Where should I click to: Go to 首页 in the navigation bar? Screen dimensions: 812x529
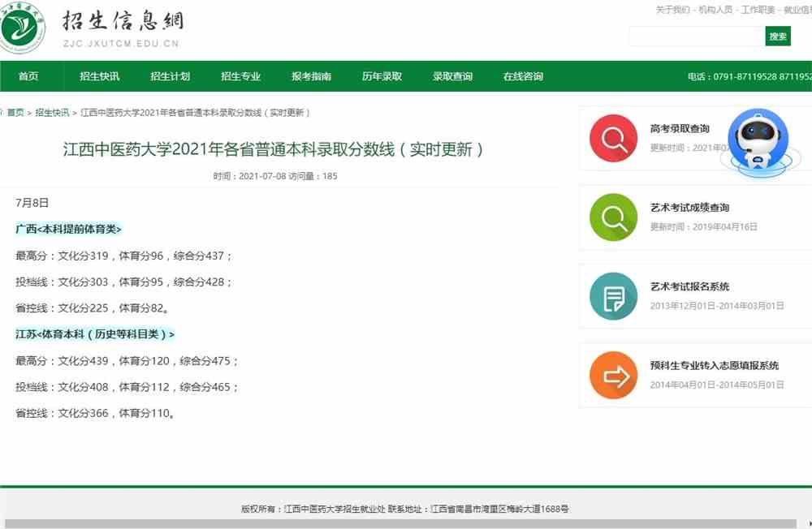point(28,76)
